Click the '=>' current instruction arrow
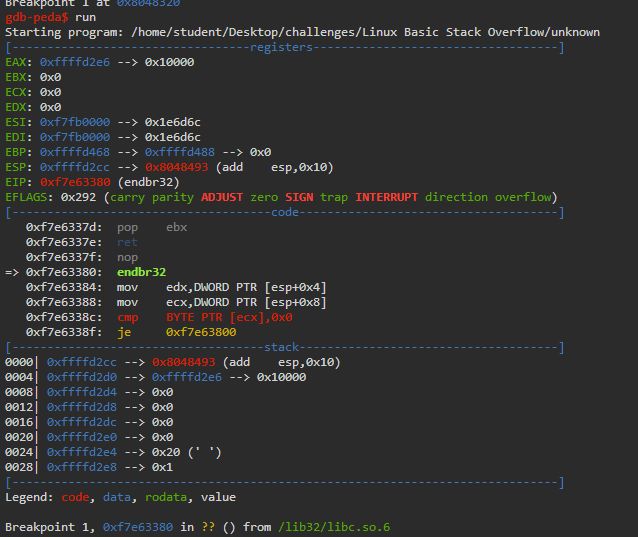The width and height of the screenshot is (638, 537). coord(12,272)
